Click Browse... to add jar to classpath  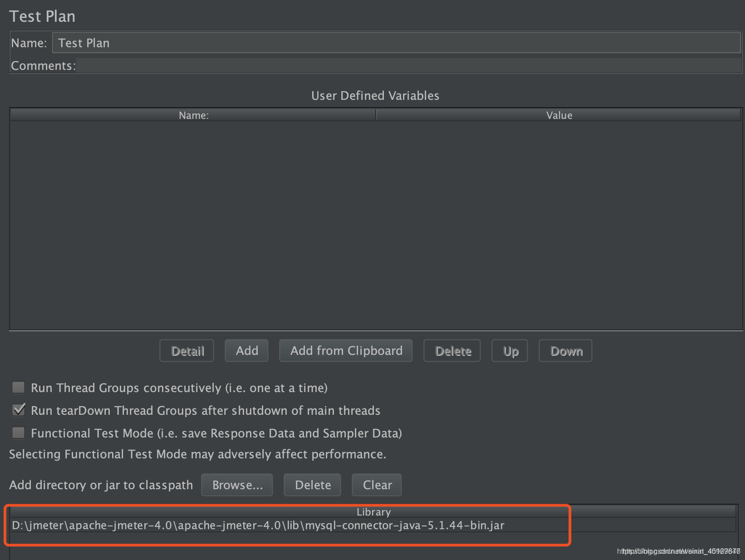point(237,485)
